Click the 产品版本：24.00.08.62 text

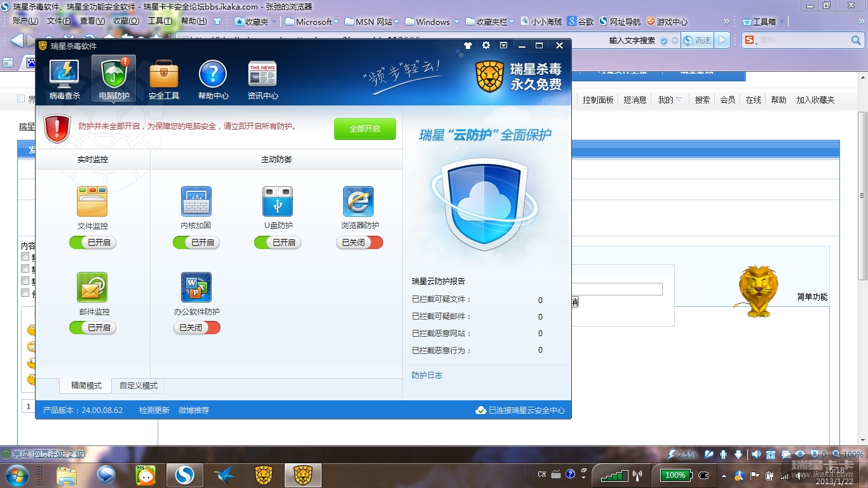tap(83, 410)
